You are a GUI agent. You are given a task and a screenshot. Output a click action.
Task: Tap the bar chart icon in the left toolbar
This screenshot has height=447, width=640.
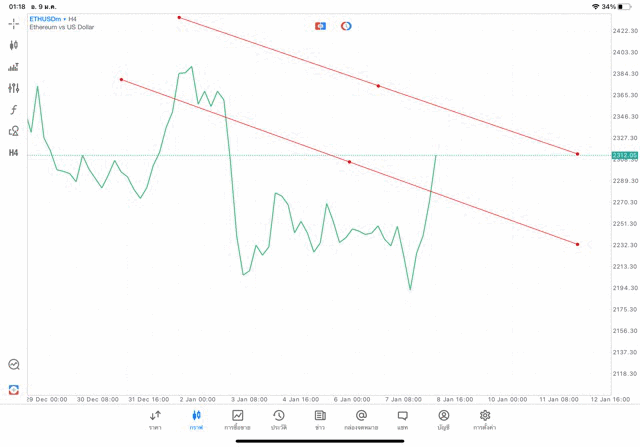14,67
